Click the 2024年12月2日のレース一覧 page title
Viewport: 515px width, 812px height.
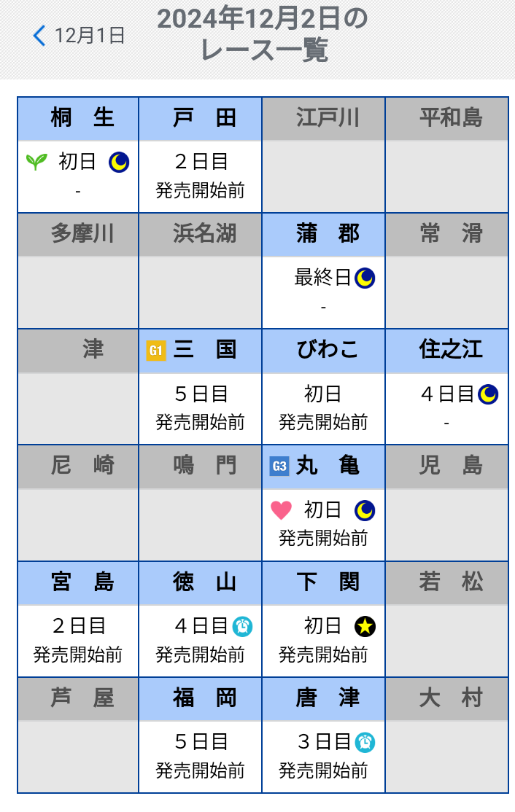263,35
